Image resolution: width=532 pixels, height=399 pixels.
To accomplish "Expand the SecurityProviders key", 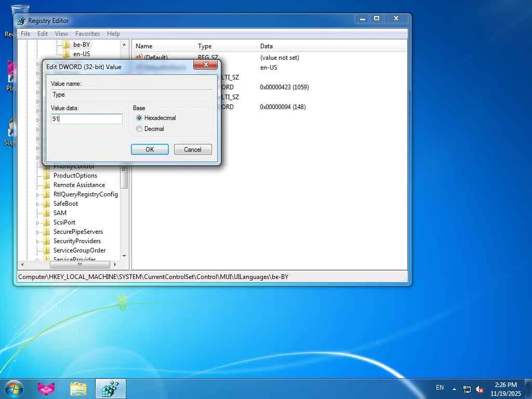I will 37,242.
